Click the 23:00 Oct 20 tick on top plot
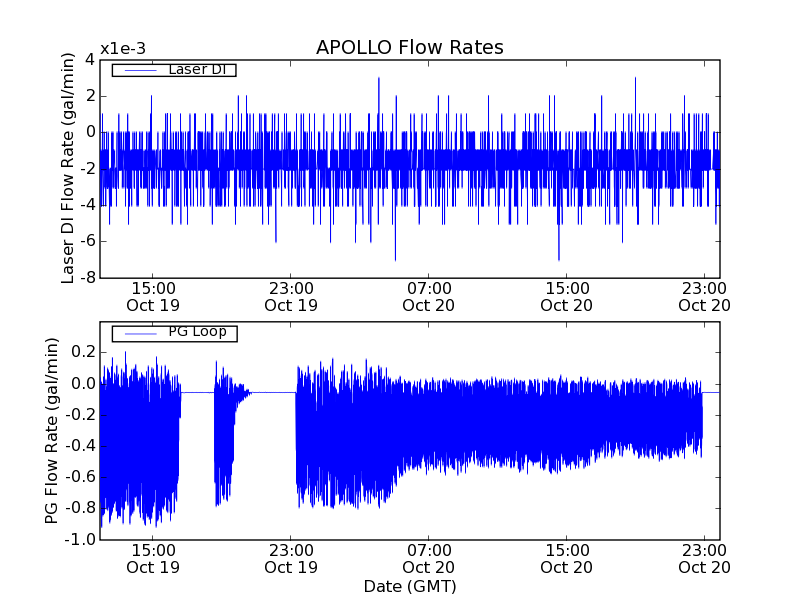Viewport: 800px width, 600px height. (705, 296)
